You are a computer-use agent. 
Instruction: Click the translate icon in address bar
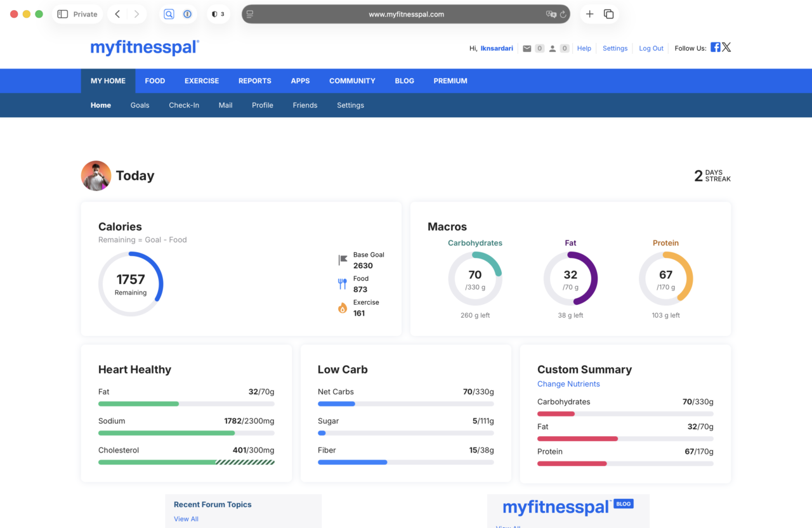551,14
